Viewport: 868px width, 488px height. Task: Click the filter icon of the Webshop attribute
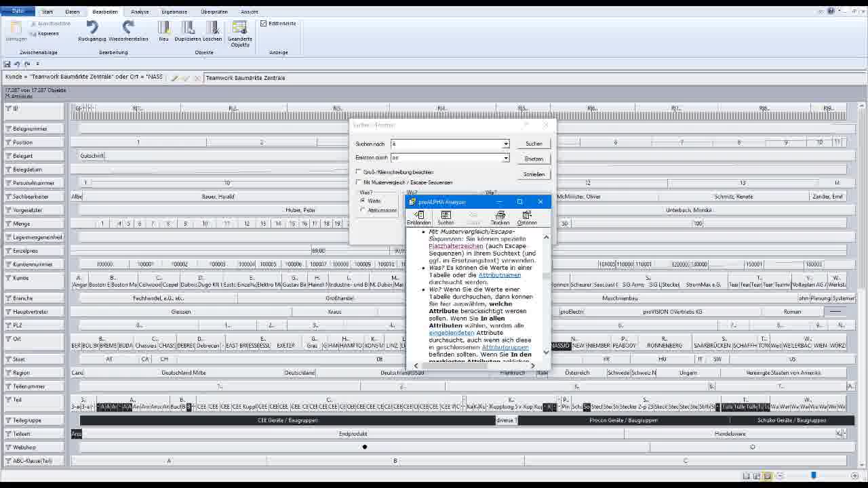tap(8, 447)
